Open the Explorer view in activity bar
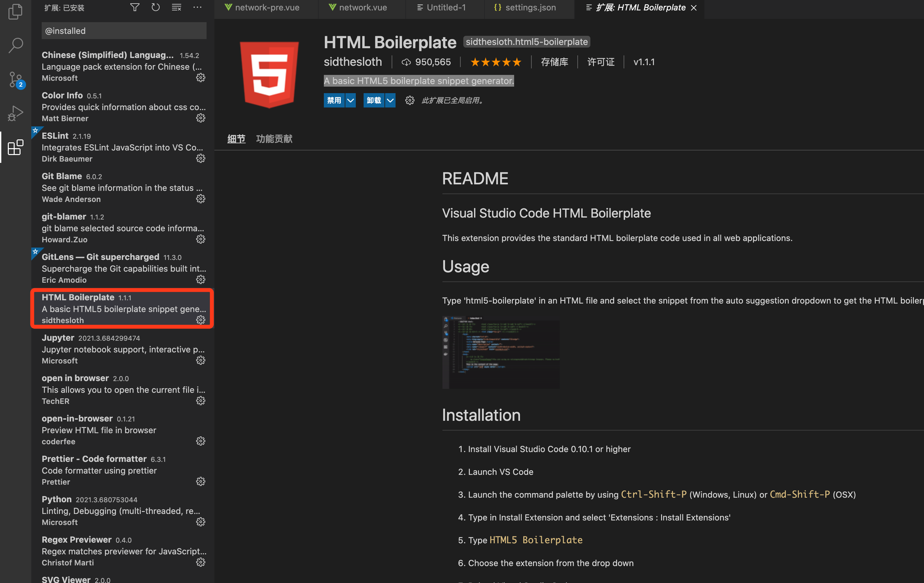Image resolution: width=924 pixels, height=583 pixels. 15,11
